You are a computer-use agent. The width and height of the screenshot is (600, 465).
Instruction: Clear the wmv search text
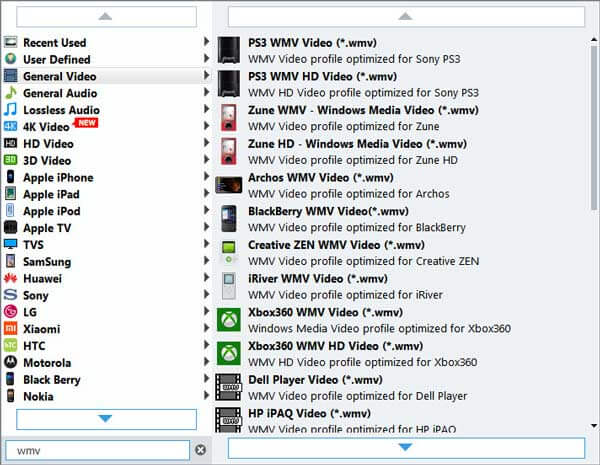tap(201, 450)
